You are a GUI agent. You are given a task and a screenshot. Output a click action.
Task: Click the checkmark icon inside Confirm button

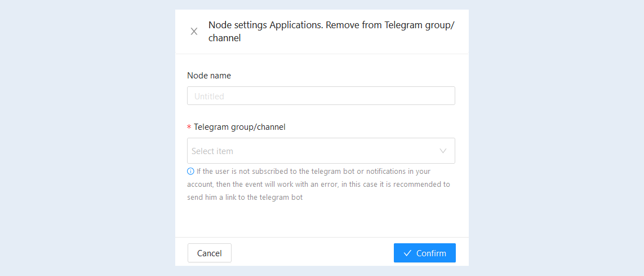[407, 253]
